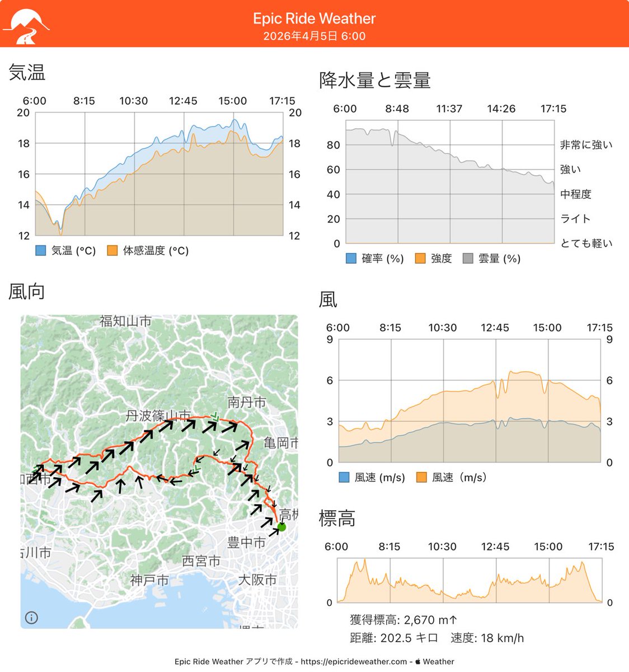Click the 14:26 label on precipitation chart
This screenshot has width=629, height=672.
coord(501,109)
